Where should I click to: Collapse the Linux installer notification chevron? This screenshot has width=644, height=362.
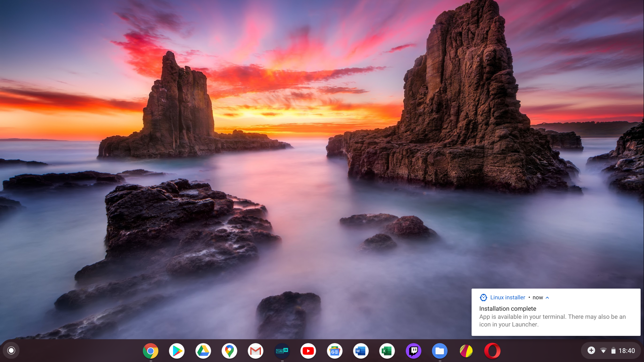coord(547,298)
